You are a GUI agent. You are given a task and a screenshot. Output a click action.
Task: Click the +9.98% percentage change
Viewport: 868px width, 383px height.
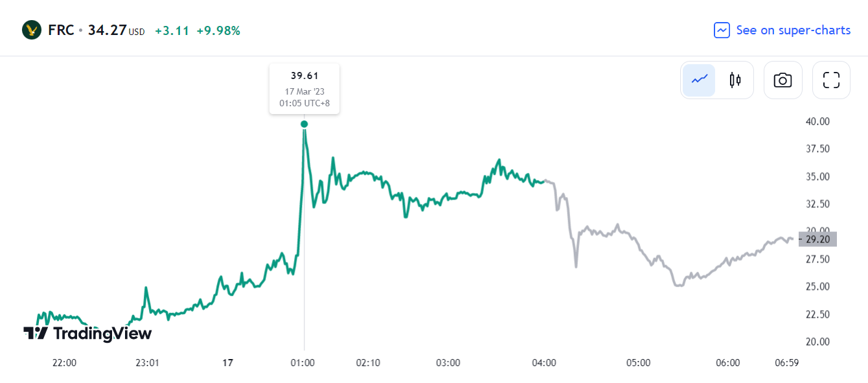tap(218, 30)
